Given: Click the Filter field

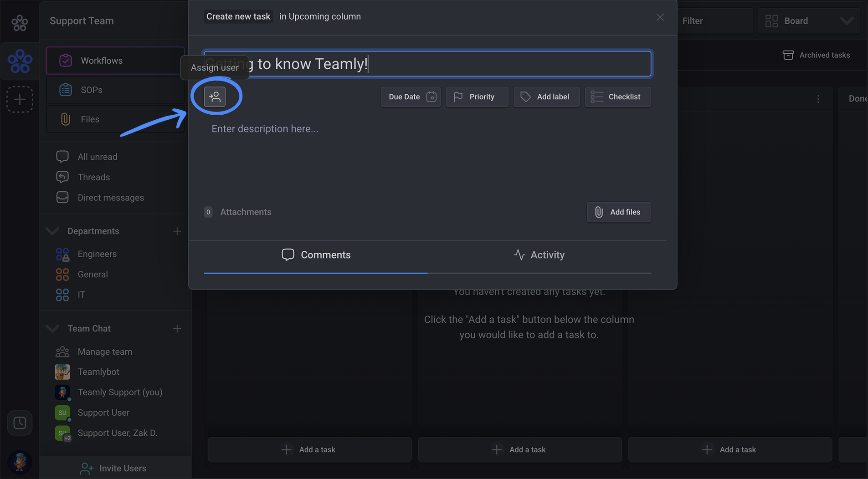Looking at the screenshot, I should point(714,21).
